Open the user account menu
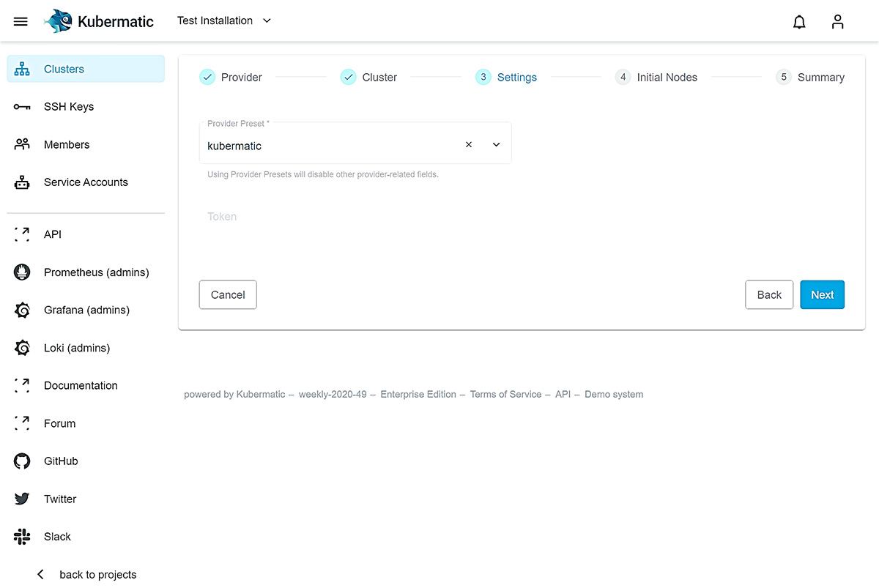879x588 pixels. [837, 21]
